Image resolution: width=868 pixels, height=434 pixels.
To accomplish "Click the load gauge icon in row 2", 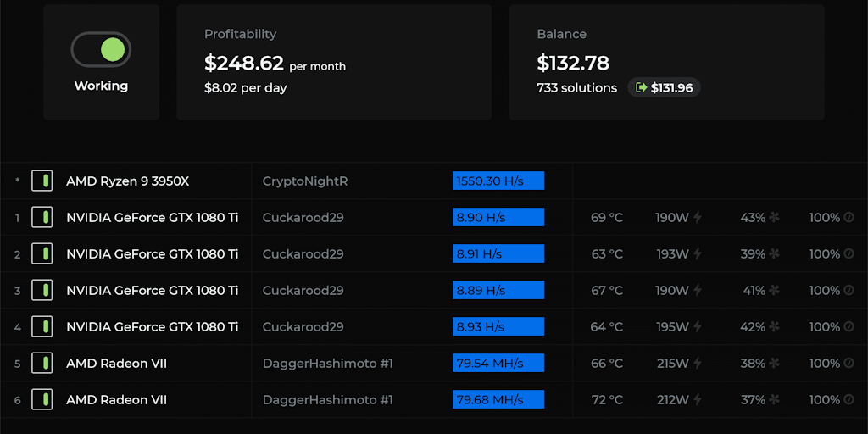I will 849,254.
